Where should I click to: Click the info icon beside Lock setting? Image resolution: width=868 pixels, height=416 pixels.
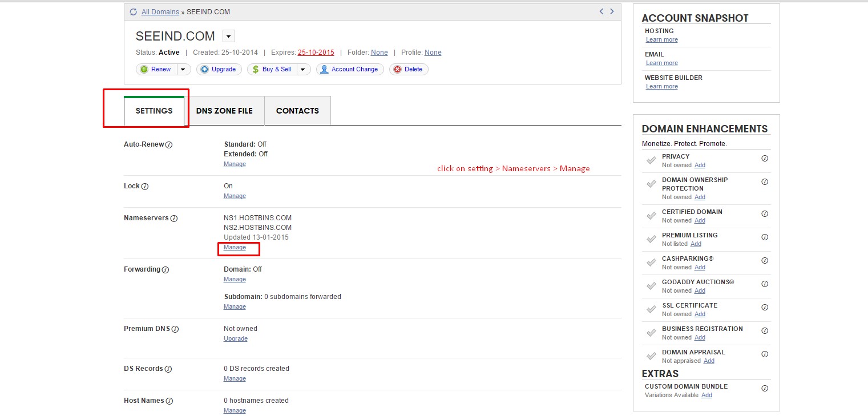145,187
